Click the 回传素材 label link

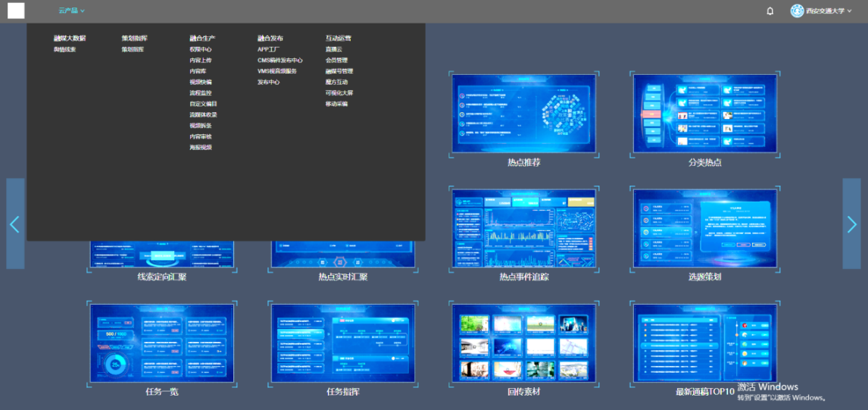pos(524,392)
